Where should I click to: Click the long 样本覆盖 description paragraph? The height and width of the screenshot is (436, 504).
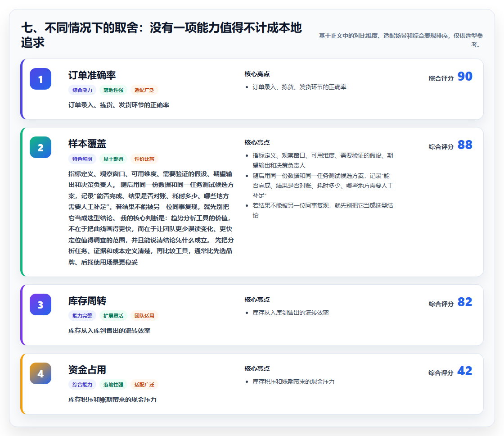tap(151, 218)
